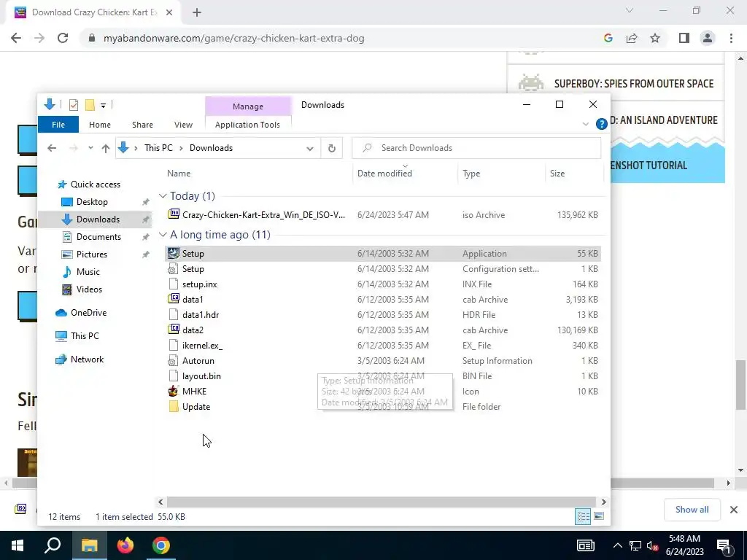Open address bar path history dropdown
The image size is (747, 560).
pos(309,148)
